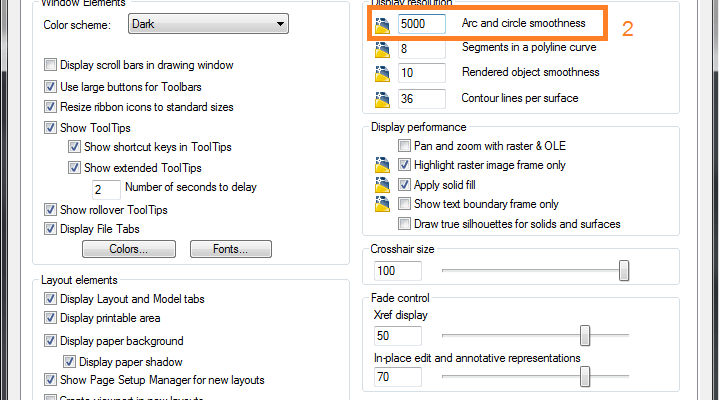
Task: Click the Arc and circle smoothness field
Action: tap(421, 24)
